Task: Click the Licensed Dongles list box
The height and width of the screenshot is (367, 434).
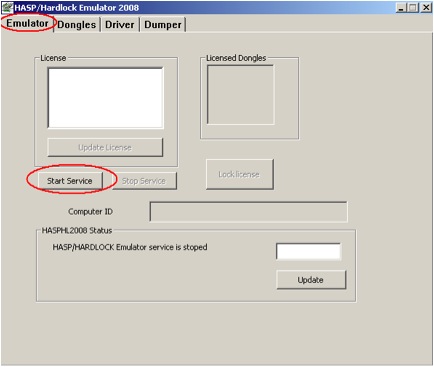Action: (240, 95)
